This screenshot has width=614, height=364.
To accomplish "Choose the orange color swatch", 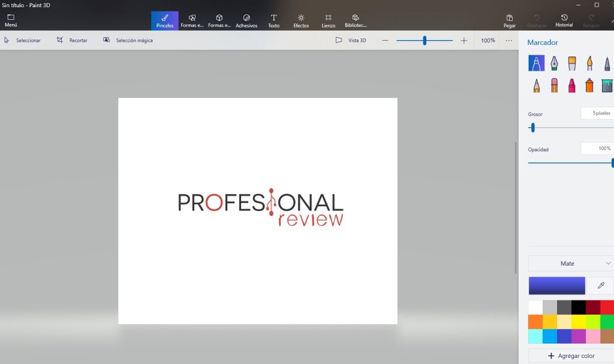I will (x=535, y=322).
